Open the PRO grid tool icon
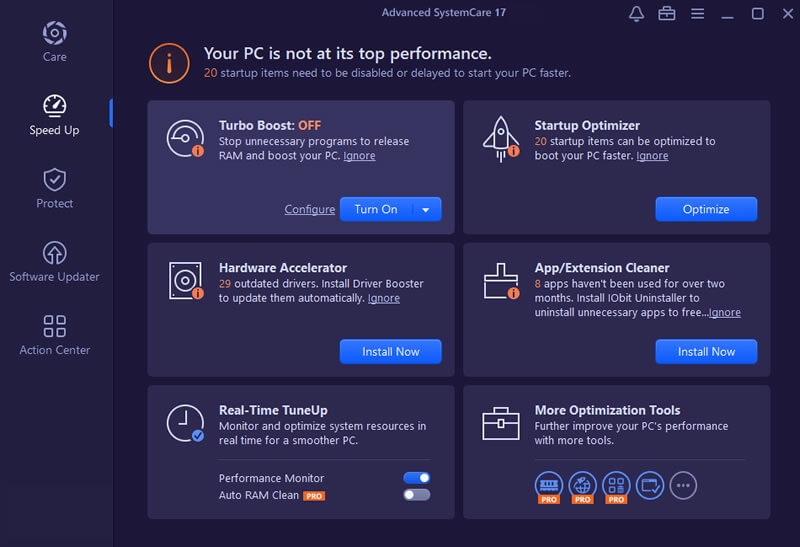 pyautogui.click(x=616, y=486)
